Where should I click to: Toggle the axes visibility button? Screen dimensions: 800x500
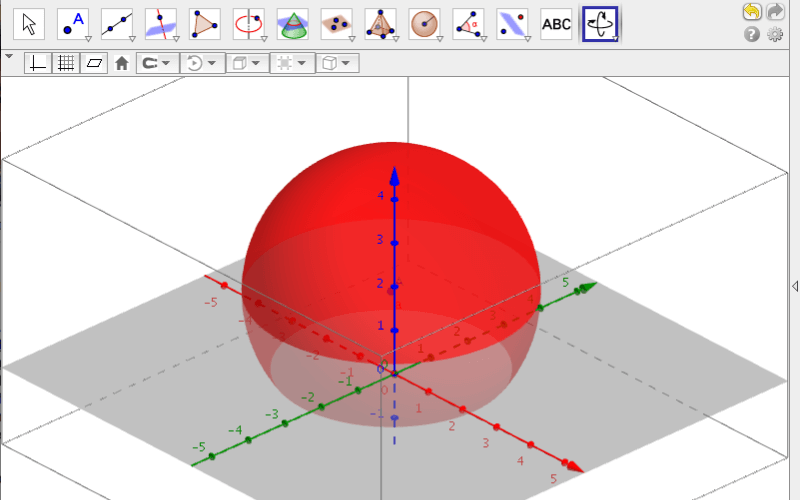click(38, 63)
